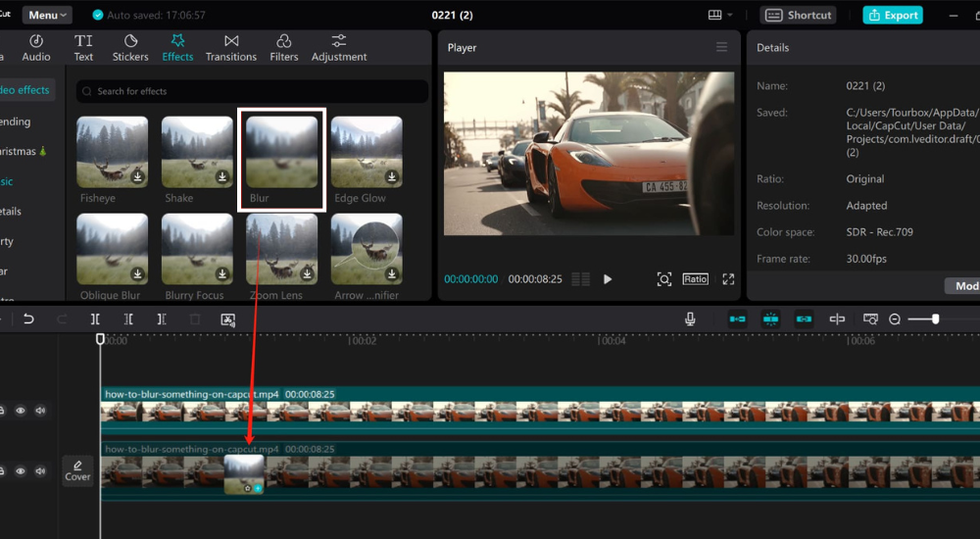980x539 pixels.
Task: Select the Blur effect thumbnail
Action: click(x=282, y=152)
